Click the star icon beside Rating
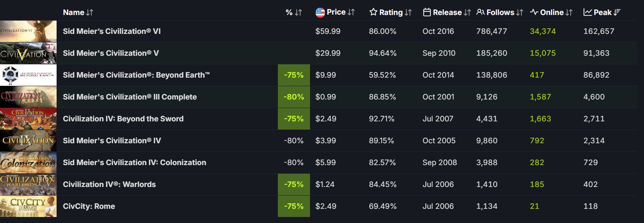Viewport: 644px width, 223px height. [373, 12]
